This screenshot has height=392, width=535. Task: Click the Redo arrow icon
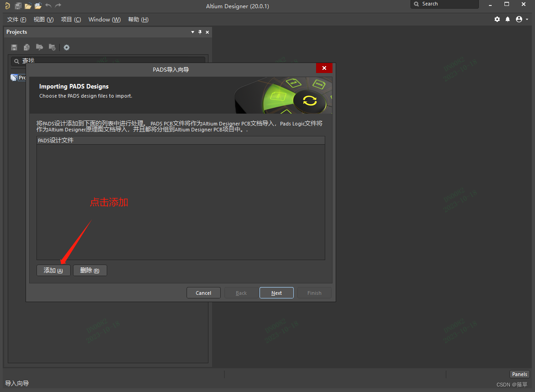(x=58, y=5)
